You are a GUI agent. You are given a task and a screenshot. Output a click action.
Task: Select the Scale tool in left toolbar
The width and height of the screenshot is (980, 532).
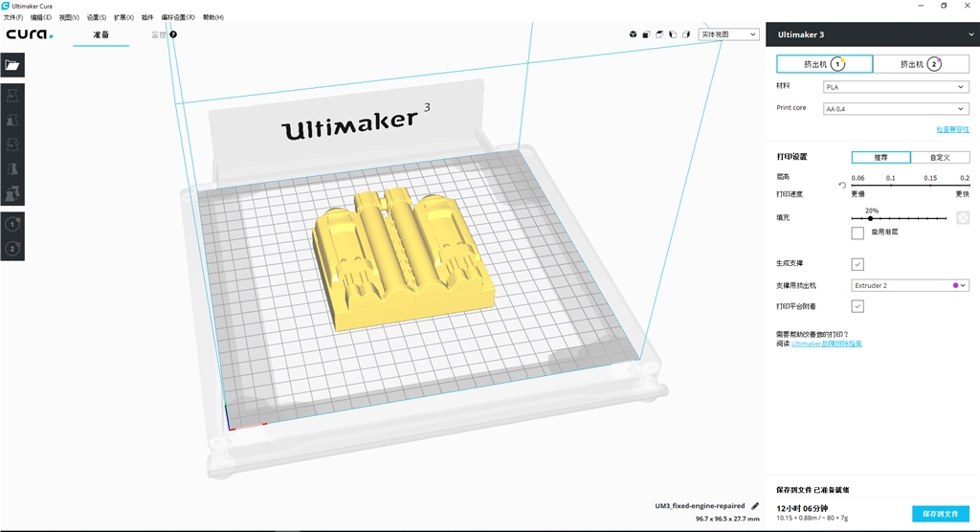click(x=12, y=121)
